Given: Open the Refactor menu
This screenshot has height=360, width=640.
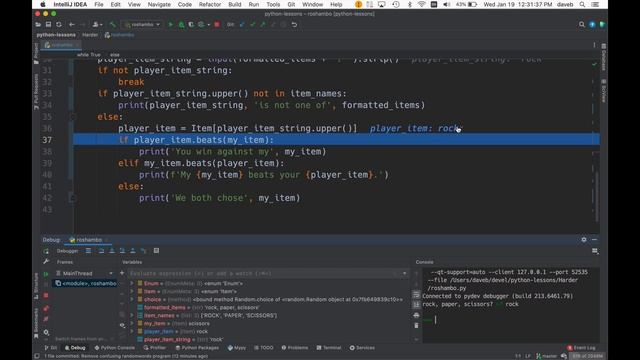Looking at the screenshot, I should [210, 4].
